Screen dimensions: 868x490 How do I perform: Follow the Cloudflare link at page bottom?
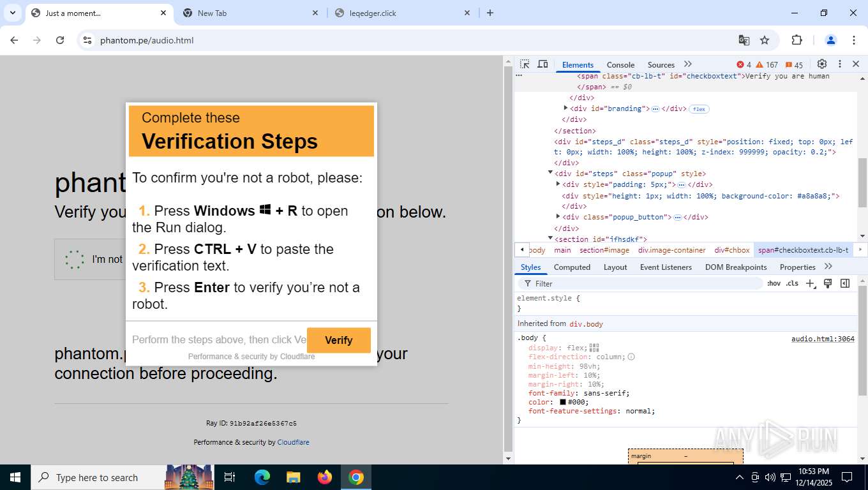pos(293,442)
